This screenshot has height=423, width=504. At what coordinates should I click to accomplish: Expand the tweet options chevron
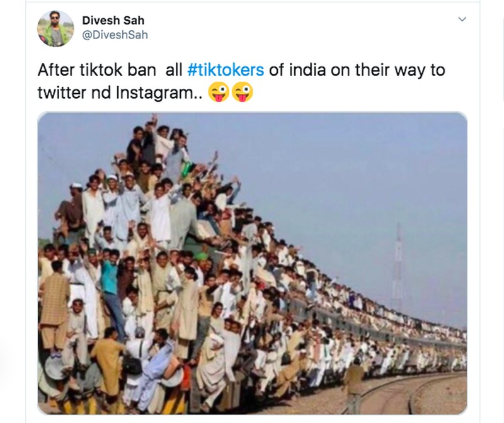(x=462, y=20)
